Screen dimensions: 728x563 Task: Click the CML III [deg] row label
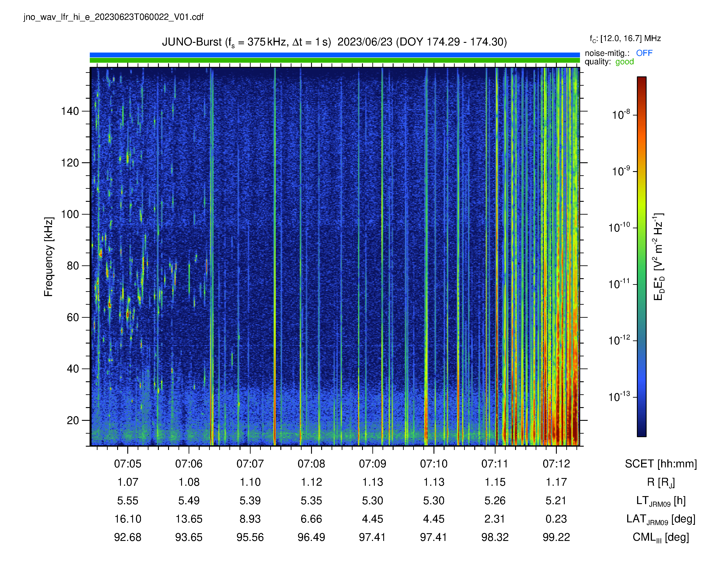[661, 537]
